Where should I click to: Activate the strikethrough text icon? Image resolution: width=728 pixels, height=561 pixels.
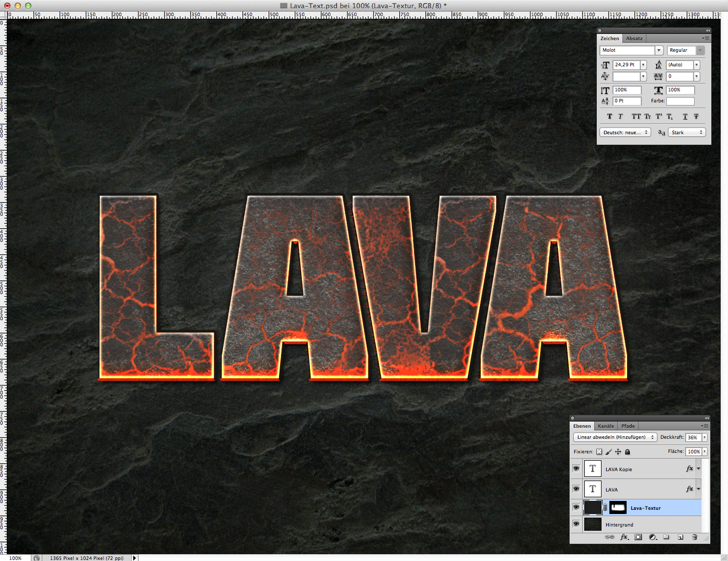pos(696,116)
